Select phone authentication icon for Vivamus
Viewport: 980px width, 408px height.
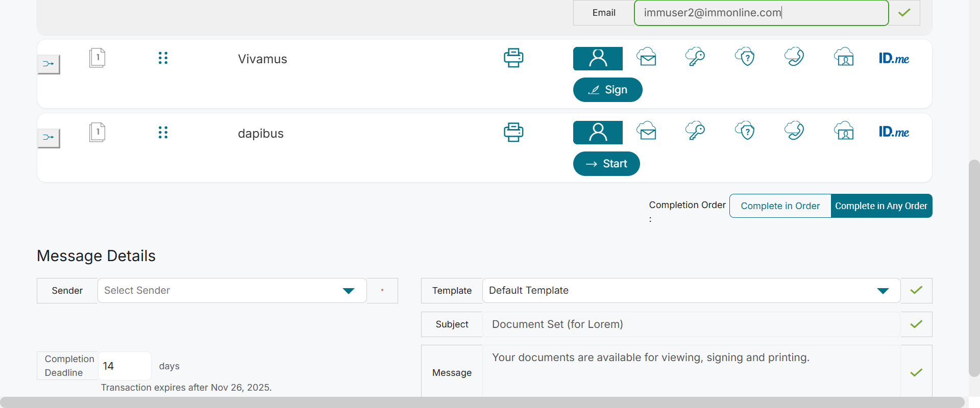tap(794, 57)
